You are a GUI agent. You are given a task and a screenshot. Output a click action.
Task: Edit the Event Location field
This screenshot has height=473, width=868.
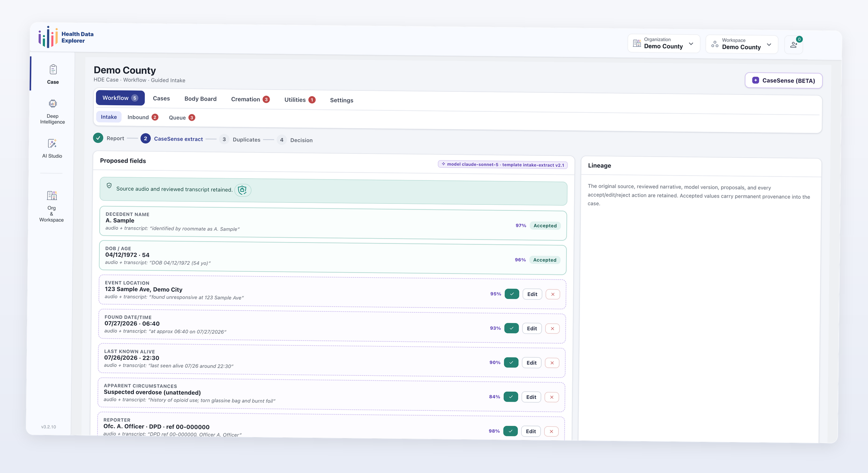click(532, 294)
